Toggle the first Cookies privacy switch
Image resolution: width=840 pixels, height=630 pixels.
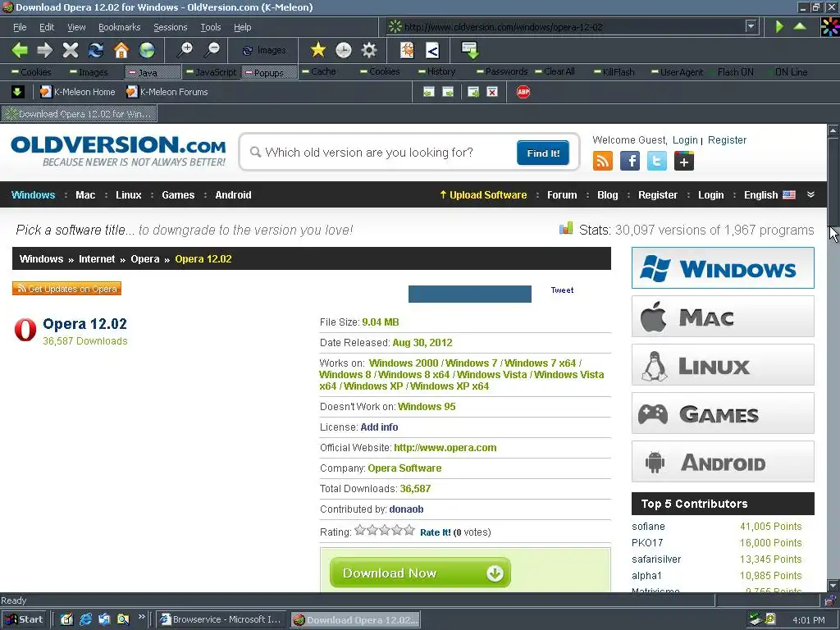[x=31, y=72]
